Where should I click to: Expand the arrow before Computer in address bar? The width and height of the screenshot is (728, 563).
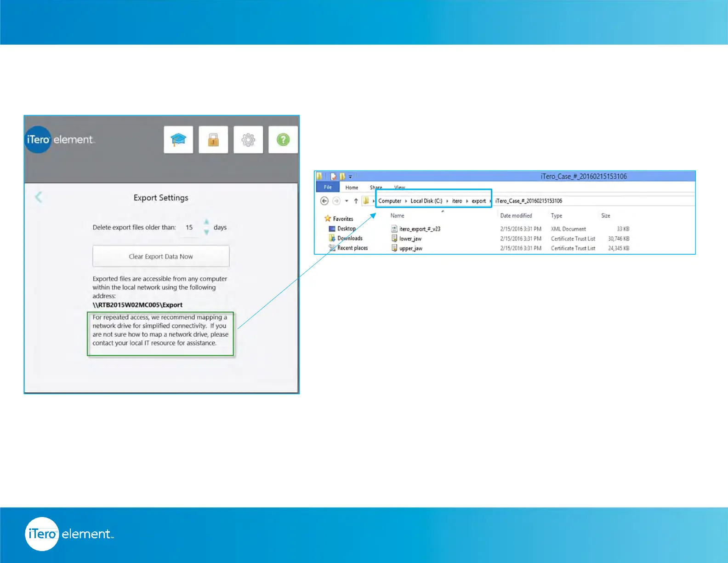pos(374,201)
